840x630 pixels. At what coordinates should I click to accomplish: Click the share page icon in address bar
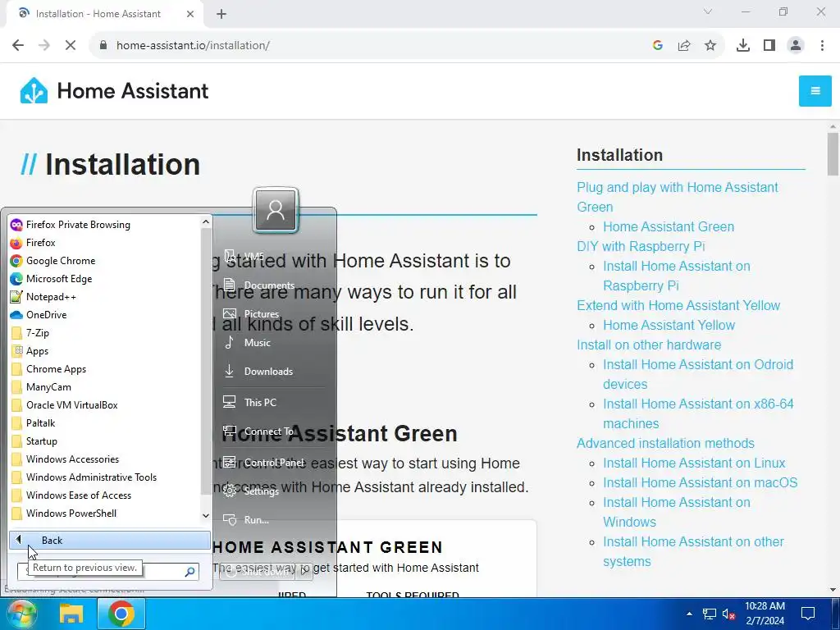pyautogui.click(x=684, y=46)
